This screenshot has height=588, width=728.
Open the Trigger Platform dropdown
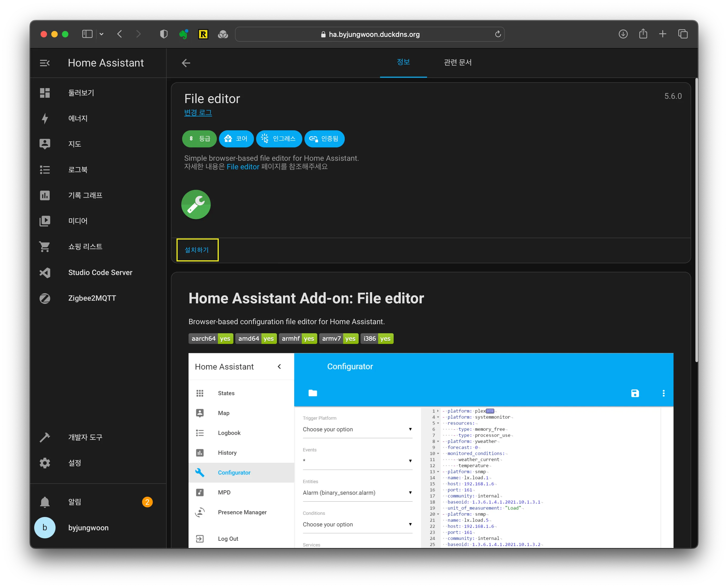[x=357, y=429]
